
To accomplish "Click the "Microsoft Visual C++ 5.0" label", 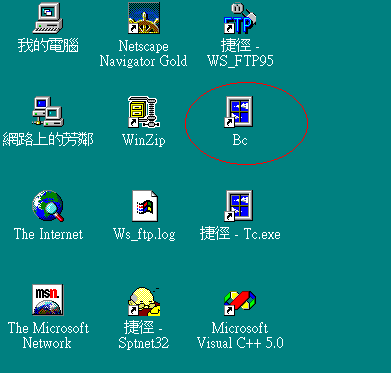I will [x=240, y=335].
